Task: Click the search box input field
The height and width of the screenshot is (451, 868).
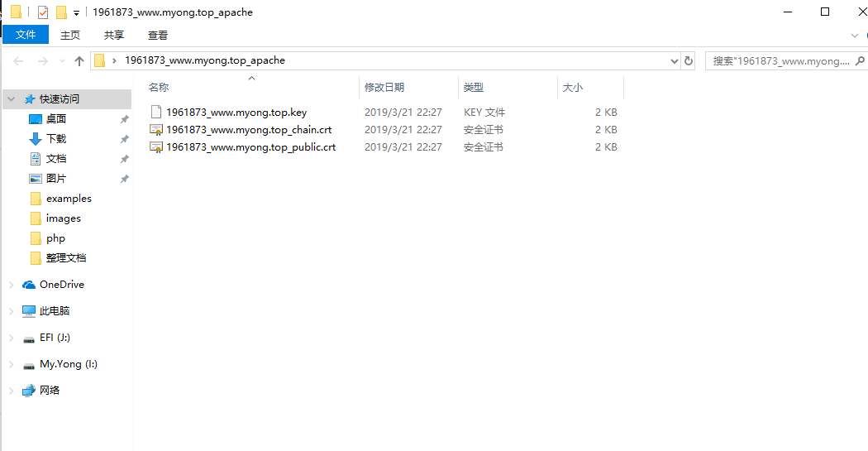Action: point(780,61)
